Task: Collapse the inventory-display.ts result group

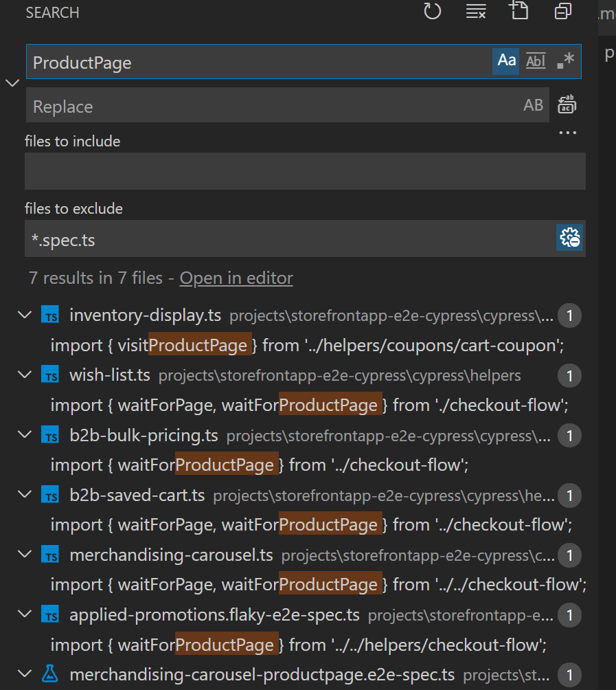Action: [x=25, y=315]
